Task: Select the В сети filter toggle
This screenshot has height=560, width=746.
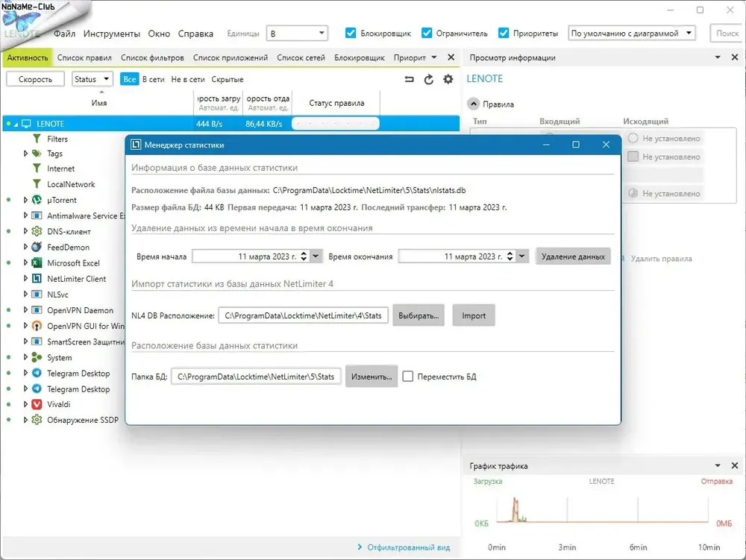Action: click(153, 79)
